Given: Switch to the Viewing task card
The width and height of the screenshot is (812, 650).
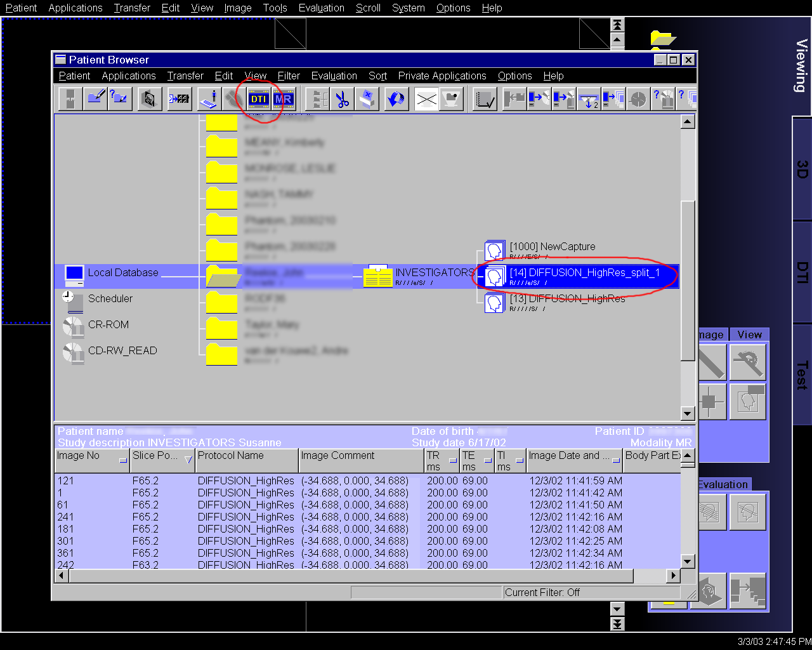Looking at the screenshot, I should [x=802, y=66].
